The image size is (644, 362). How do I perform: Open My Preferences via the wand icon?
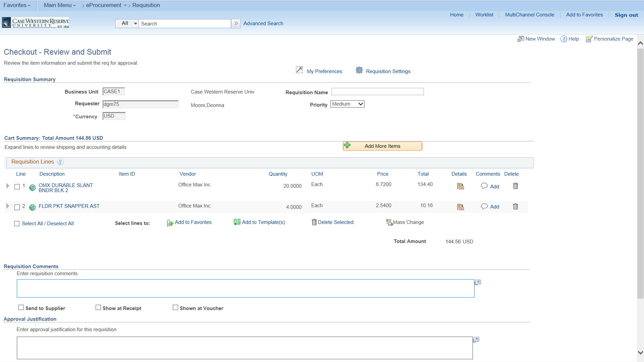pyautogui.click(x=300, y=70)
